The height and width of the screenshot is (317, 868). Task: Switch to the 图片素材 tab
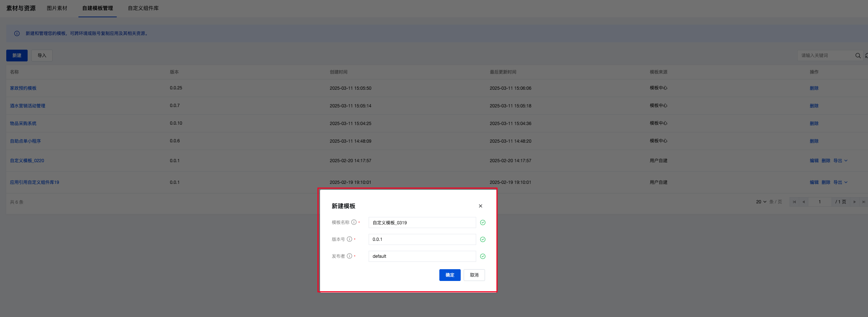[57, 8]
